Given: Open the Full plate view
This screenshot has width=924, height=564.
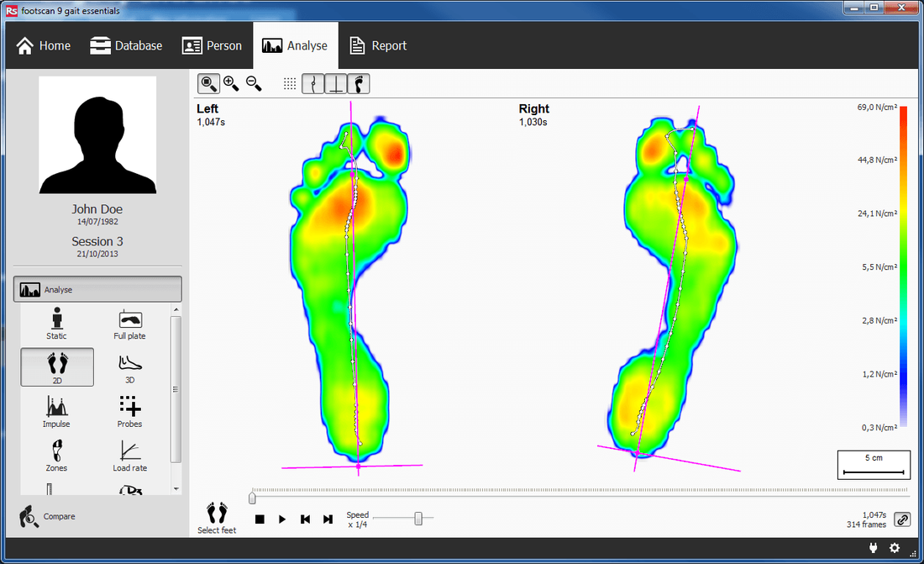Looking at the screenshot, I should [x=129, y=324].
